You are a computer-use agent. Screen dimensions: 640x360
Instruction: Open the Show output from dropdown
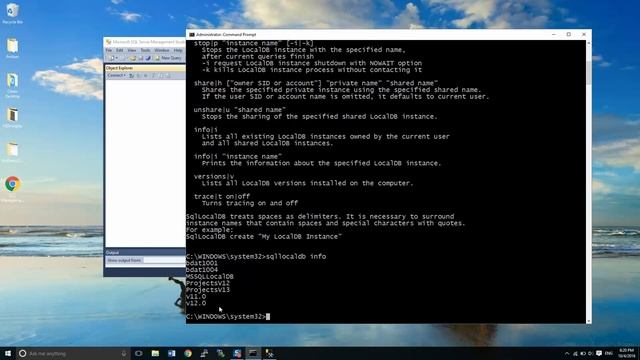tap(164, 260)
